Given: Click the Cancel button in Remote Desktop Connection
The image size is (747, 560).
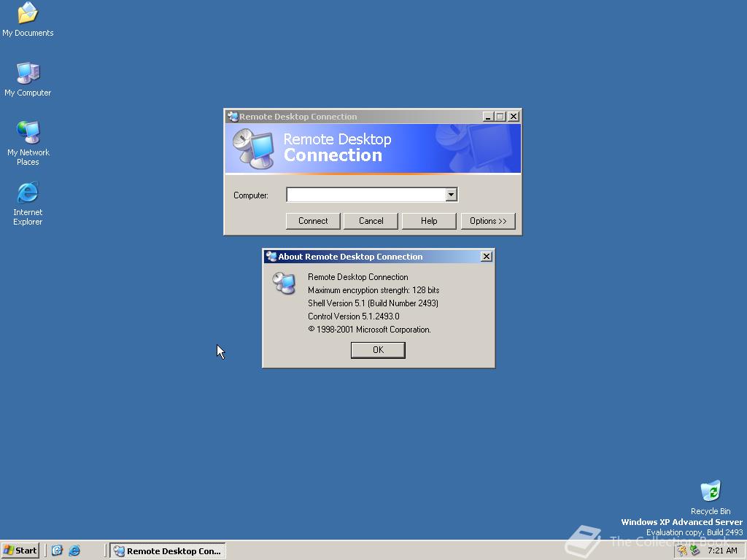Looking at the screenshot, I should coord(371,221).
